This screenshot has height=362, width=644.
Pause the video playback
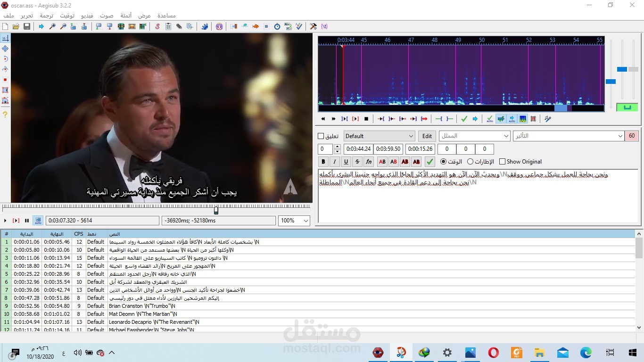pyautogui.click(x=27, y=221)
